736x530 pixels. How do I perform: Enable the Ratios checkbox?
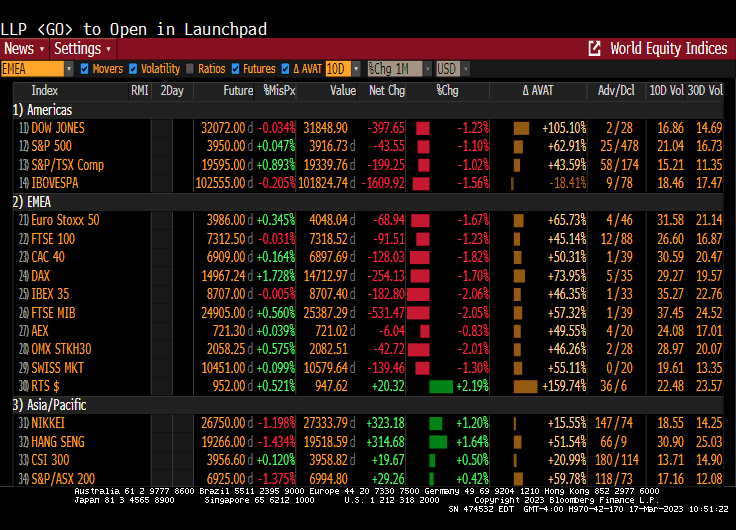coord(190,69)
